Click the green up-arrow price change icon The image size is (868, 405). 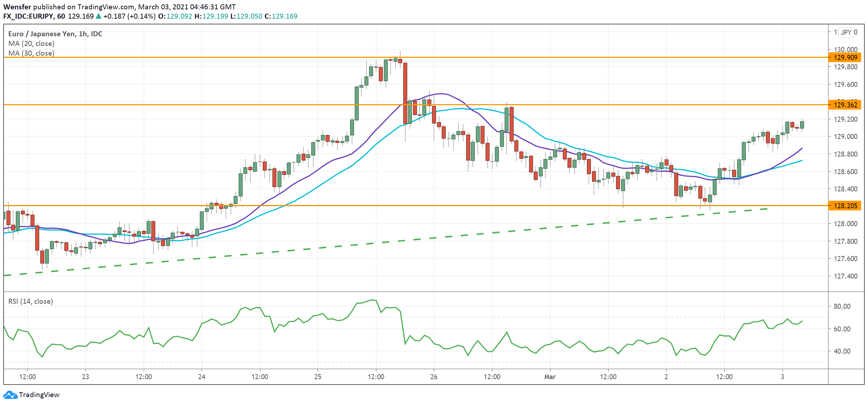coord(98,16)
